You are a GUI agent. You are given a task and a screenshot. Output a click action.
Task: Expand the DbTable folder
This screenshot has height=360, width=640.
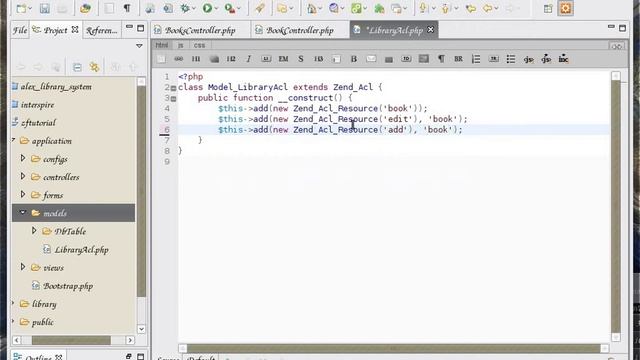34,231
